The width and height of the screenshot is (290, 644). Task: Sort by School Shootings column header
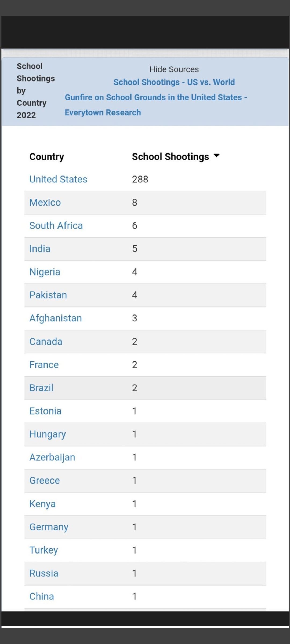(170, 157)
